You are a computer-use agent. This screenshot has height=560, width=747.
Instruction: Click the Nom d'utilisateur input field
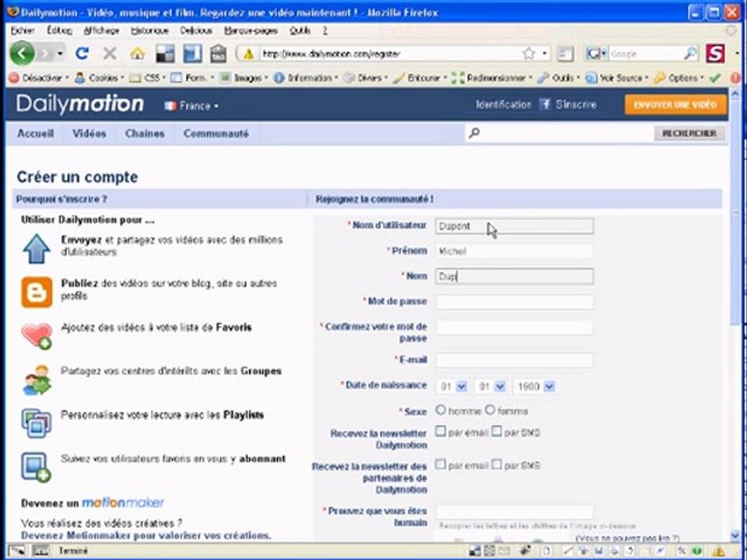pyautogui.click(x=514, y=226)
